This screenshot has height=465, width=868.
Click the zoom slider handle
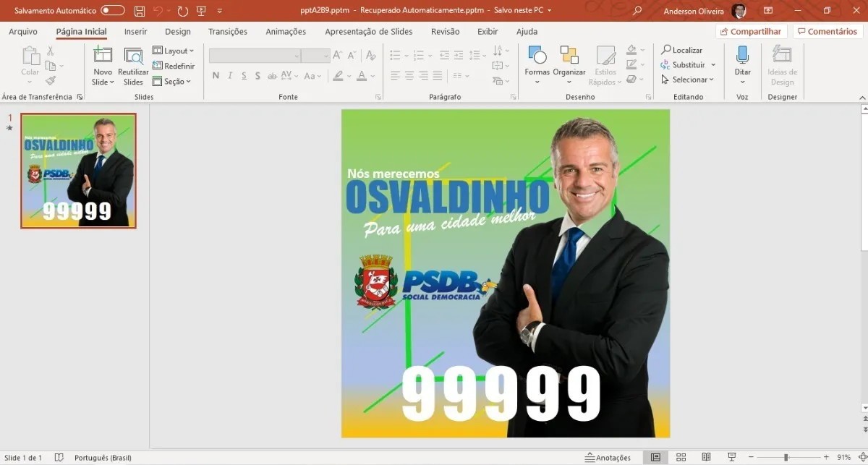click(x=786, y=458)
